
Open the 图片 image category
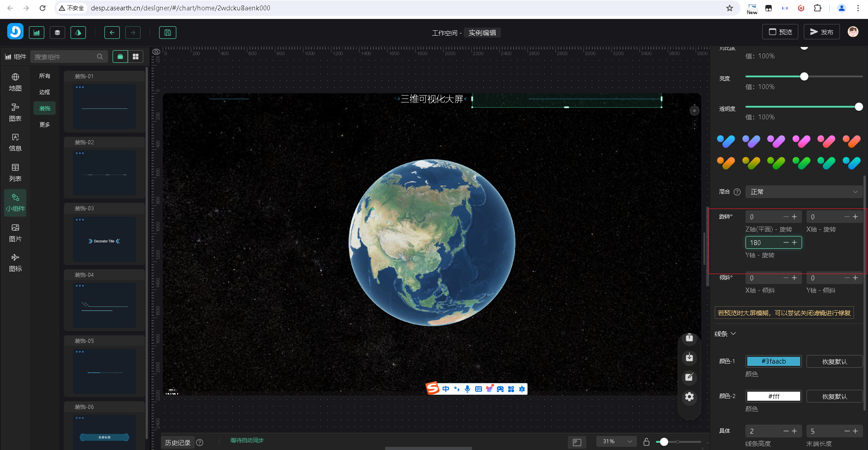(x=15, y=232)
